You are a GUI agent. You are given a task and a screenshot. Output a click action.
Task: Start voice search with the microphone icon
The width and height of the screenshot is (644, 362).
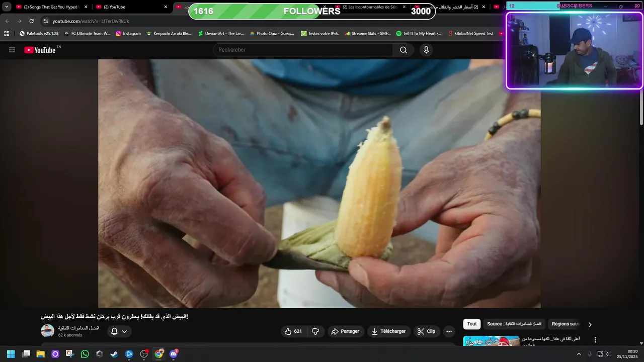click(x=426, y=50)
